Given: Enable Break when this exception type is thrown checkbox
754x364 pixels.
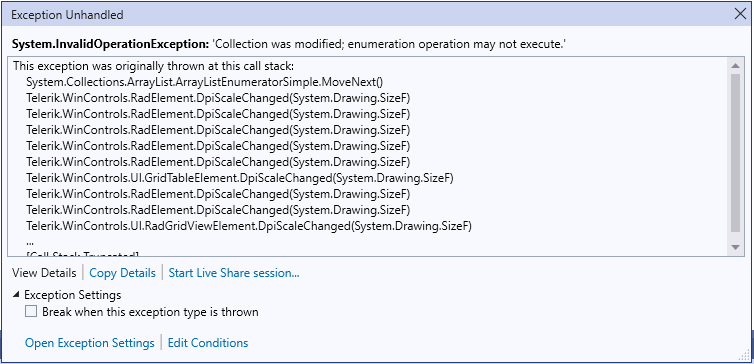Looking at the screenshot, I should click(31, 312).
